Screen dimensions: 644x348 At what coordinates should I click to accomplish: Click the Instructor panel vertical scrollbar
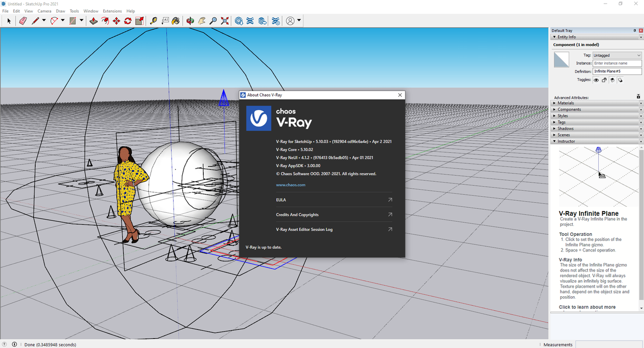click(x=641, y=228)
